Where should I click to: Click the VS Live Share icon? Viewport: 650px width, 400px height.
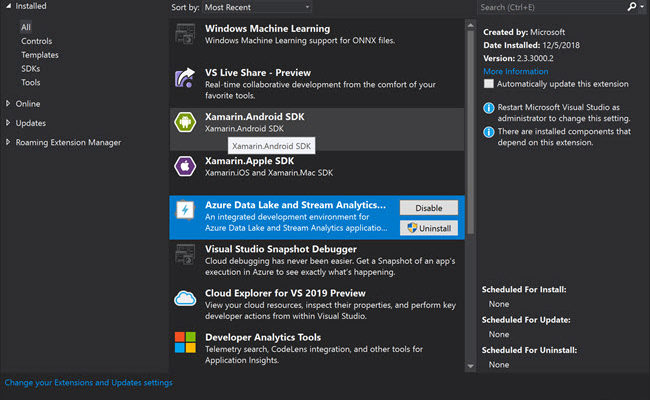(185, 78)
